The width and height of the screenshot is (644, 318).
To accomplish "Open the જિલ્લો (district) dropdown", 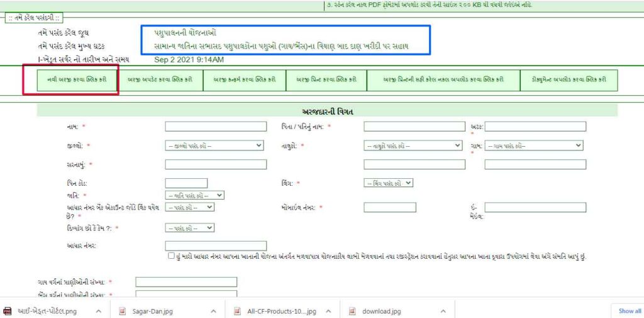I will click(x=214, y=145).
